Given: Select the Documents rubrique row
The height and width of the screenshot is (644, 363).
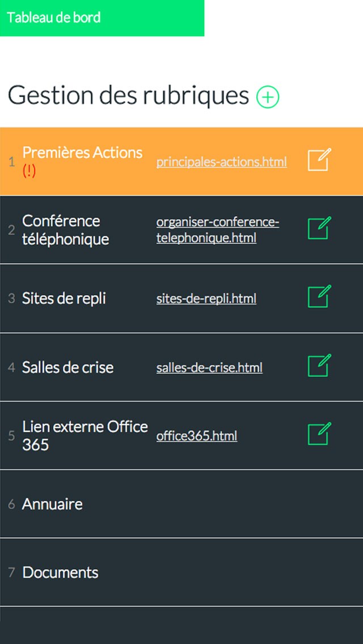Looking at the screenshot, I should 60,573.
